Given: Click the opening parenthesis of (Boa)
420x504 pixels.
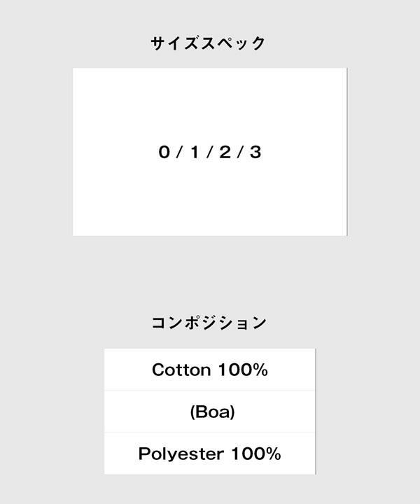Looking at the screenshot, I should tap(192, 412).
